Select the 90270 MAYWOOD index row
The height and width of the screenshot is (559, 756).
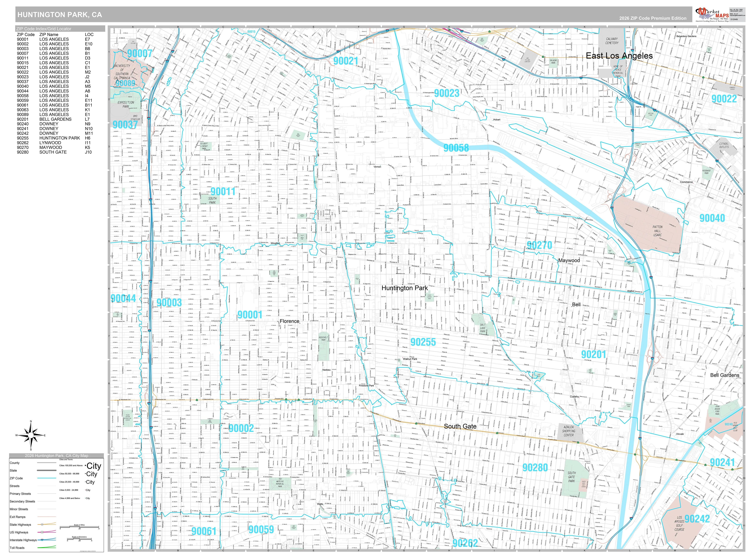[55, 147]
